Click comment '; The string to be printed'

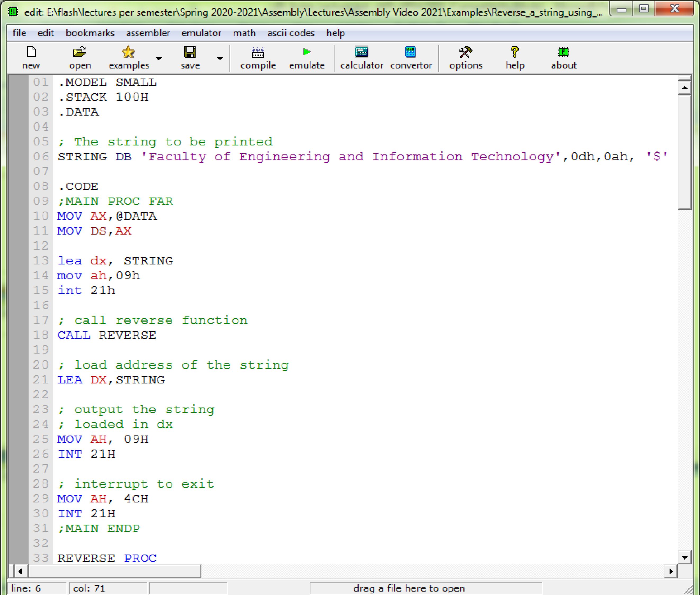(x=165, y=142)
